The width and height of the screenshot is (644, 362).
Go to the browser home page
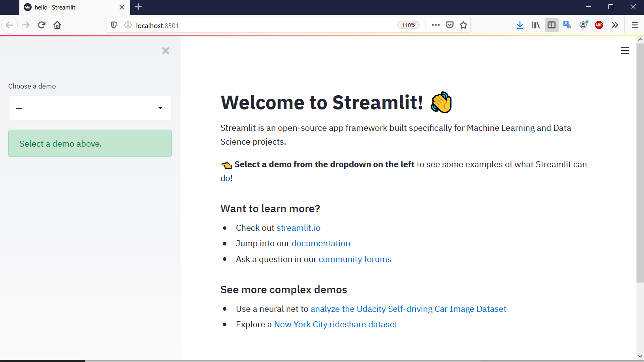click(x=57, y=25)
